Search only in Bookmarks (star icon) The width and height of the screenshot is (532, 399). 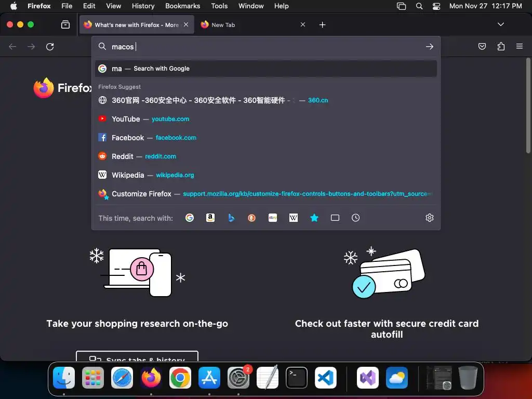pos(314,218)
